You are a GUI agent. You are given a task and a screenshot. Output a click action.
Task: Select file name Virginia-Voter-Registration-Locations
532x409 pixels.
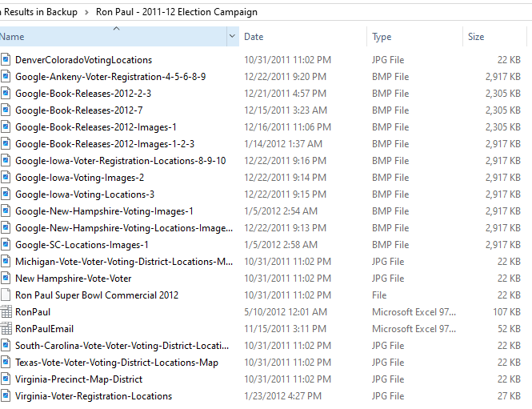pos(94,395)
